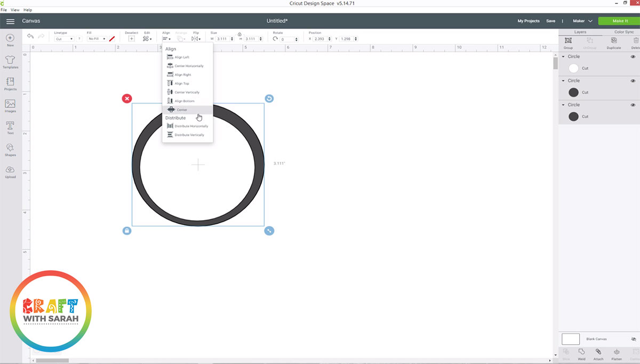640x364 pixels.
Task: Click the rotate handle on selection box
Action: pos(269,99)
